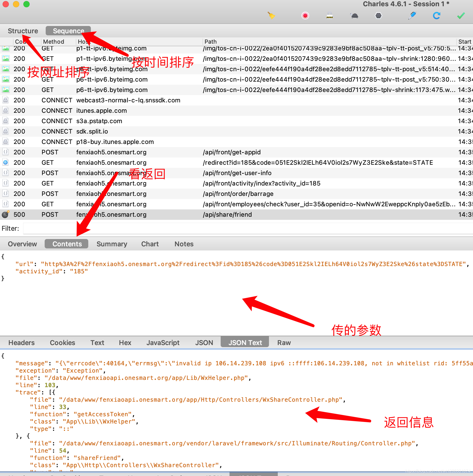
Task: Select the /api/front/get-appid POST row
Action: click(x=236, y=152)
